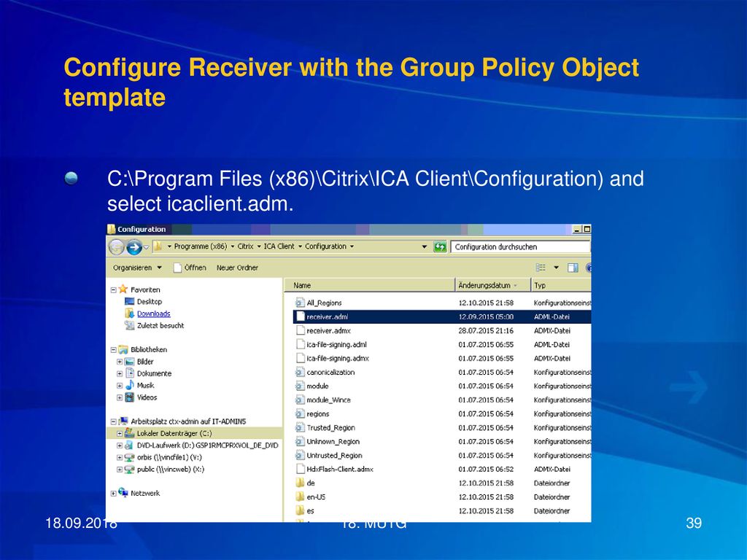The width and height of the screenshot is (747, 560).
Task: Minimize the Configuration window
Action: (577, 229)
